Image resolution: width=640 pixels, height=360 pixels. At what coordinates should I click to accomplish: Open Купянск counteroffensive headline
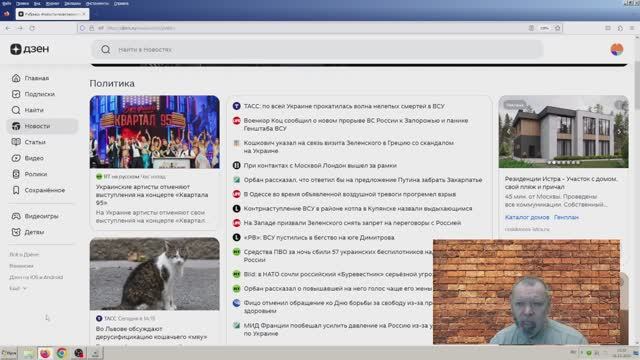tap(358, 209)
